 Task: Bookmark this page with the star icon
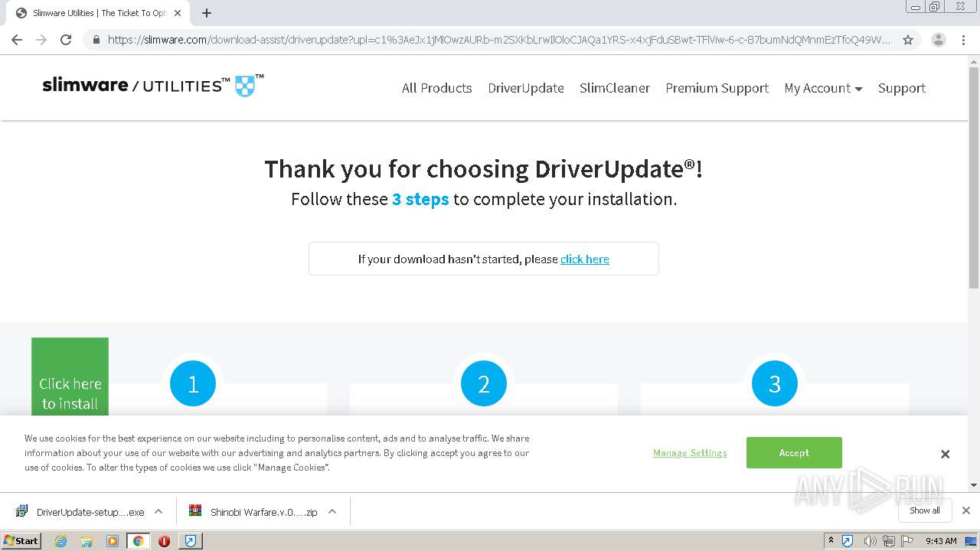(908, 40)
